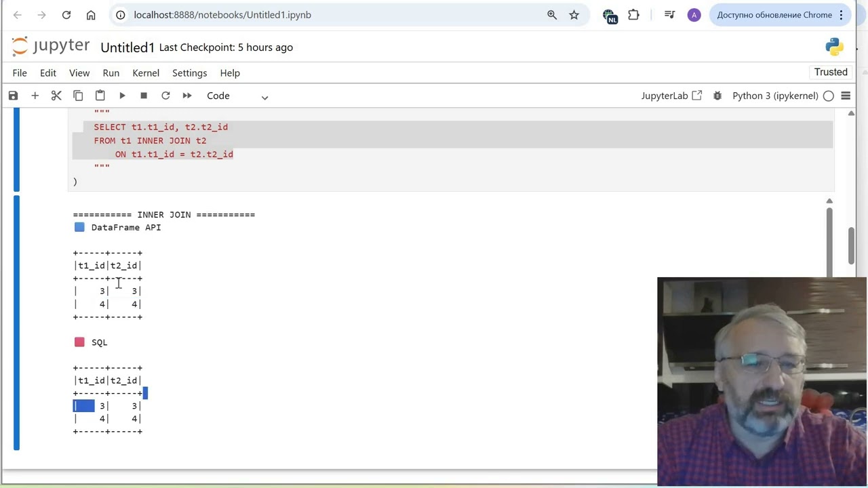
Task: Open the Edit menu
Action: click(48, 73)
